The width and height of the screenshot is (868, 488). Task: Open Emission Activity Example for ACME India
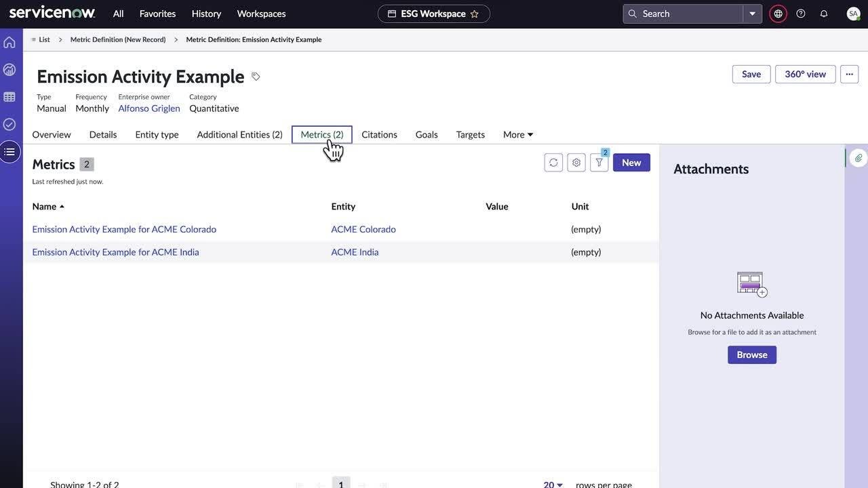[115, 252]
